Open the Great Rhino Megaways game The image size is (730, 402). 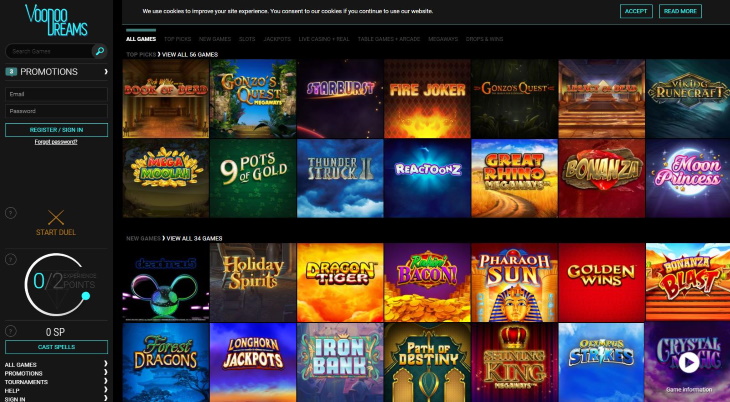coord(514,178)
